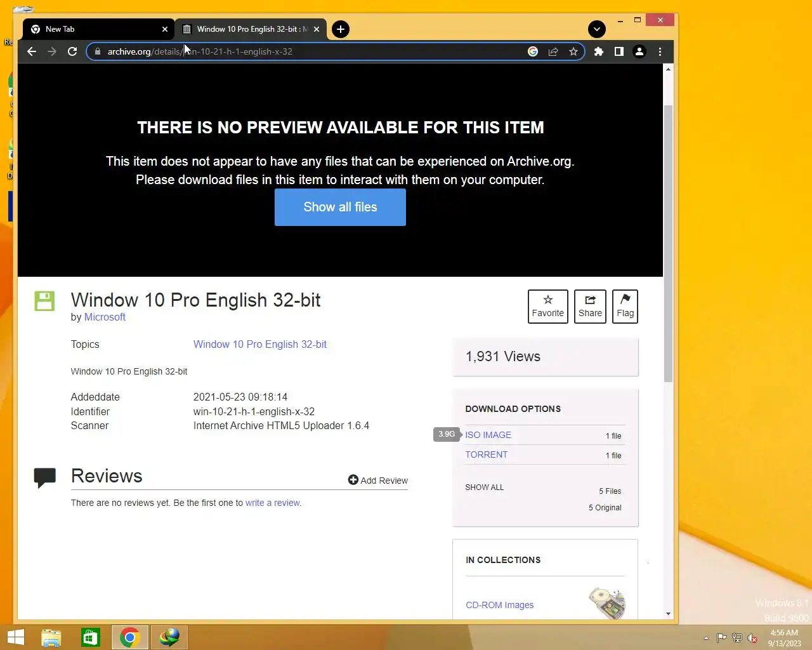Click the Share button
812x650 pixels.
pos(590,307)
